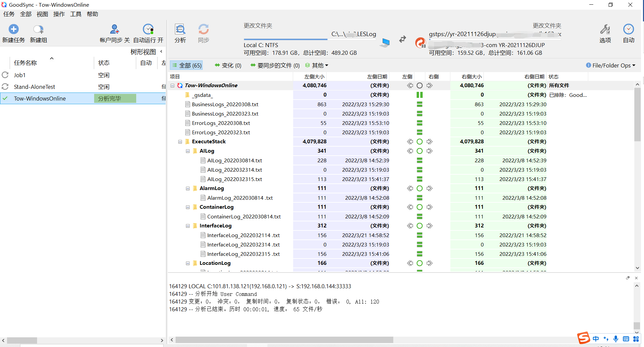The height and width of the screenshot is (347, 644).
Task: Open the Tools (工具) menu
Action: click(x=76, y=14)
